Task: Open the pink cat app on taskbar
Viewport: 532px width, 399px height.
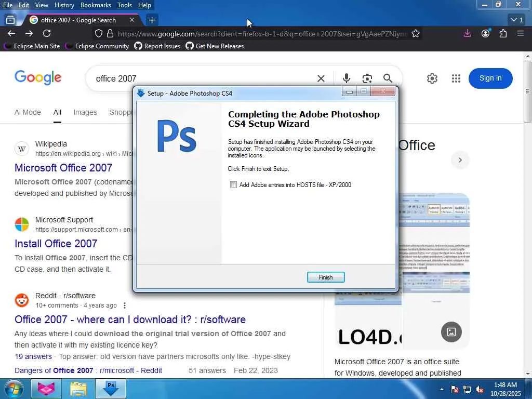Action: tap(46, 389)
